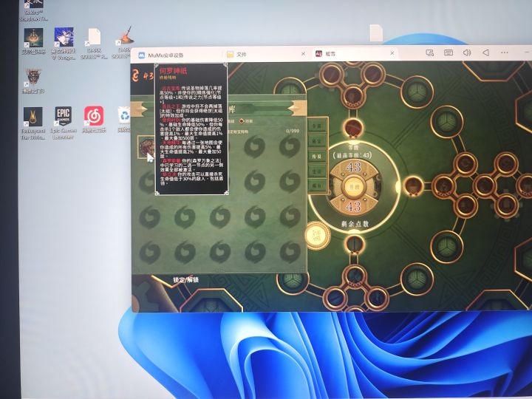Select skill node directly above level dial
Screen dimensions: 532x399
353,128
